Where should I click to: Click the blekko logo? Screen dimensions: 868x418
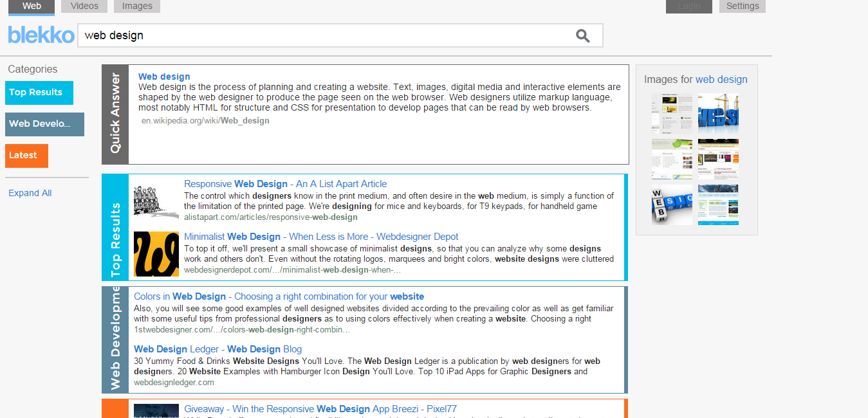point(41,35)
